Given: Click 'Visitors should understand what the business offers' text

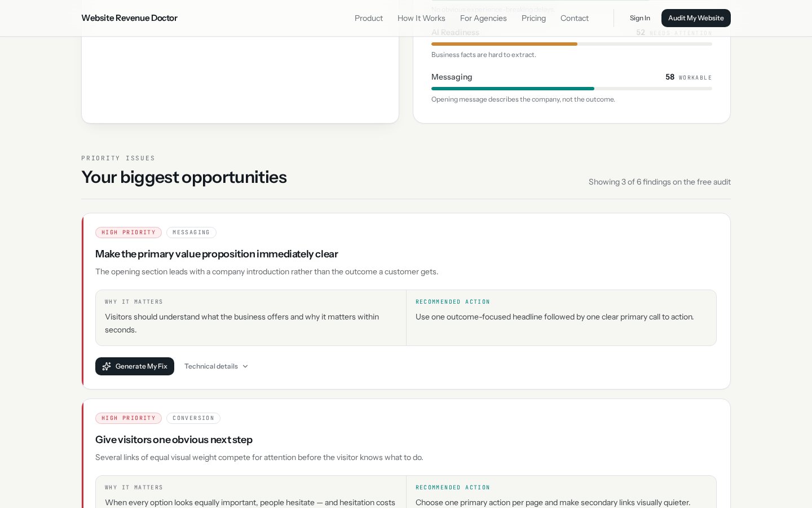Looking at the screenshot, I should point(242,323).
